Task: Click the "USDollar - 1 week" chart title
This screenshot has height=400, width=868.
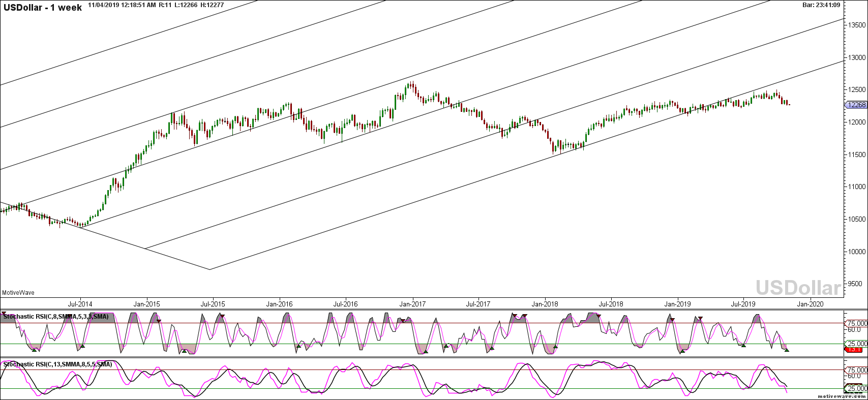Action: [x=43, y=8]
